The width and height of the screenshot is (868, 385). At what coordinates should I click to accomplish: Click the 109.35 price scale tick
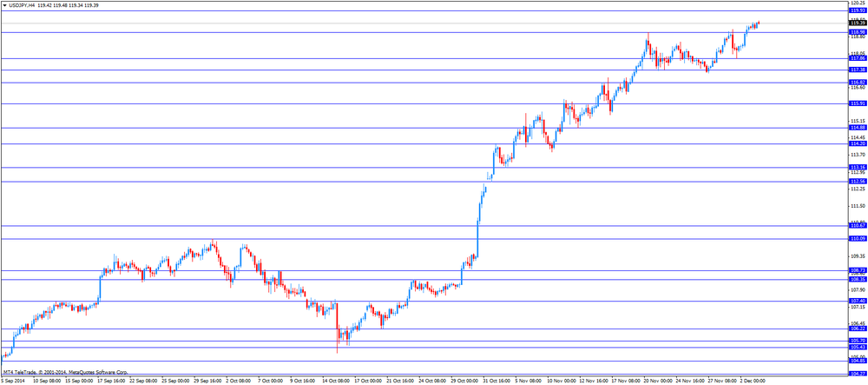(858, 256)
